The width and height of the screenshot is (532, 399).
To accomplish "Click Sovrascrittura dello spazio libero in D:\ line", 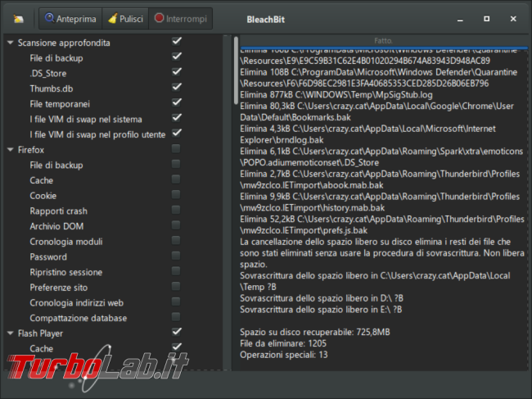I will coord(322,298).
